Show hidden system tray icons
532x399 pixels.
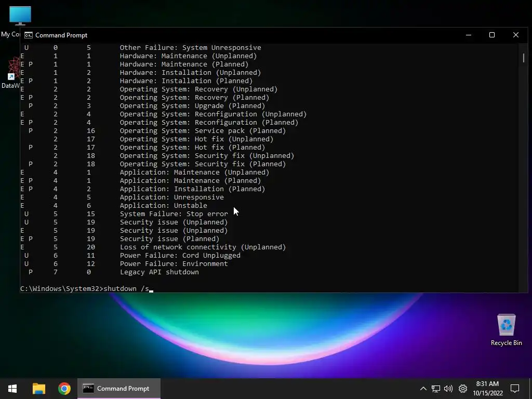click(x=423, y=389)
